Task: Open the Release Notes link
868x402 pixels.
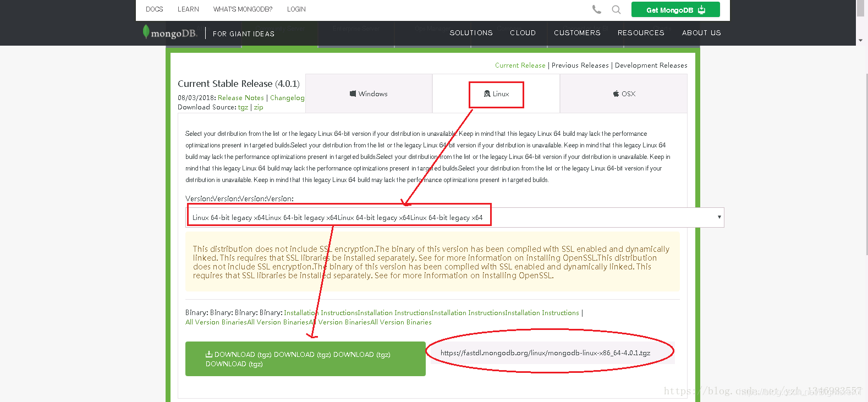Action: 241,98
